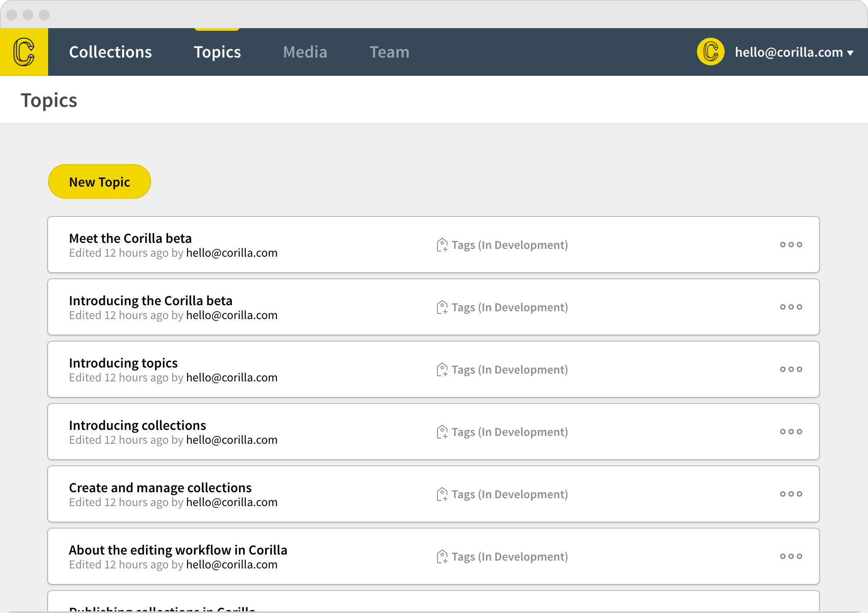Viewport: 868px width, 613px height.
Task: Click tag icon on Introducing collections row
Action: coord(442,432)
